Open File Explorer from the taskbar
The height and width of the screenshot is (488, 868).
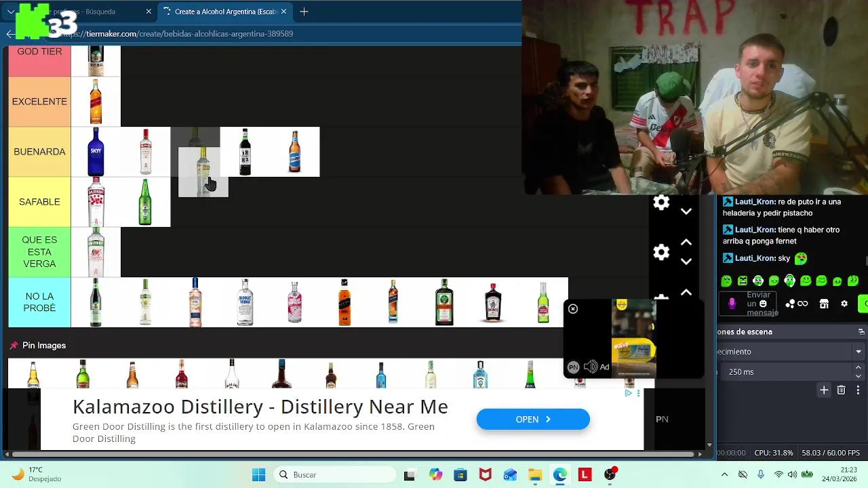coord(534,475)
